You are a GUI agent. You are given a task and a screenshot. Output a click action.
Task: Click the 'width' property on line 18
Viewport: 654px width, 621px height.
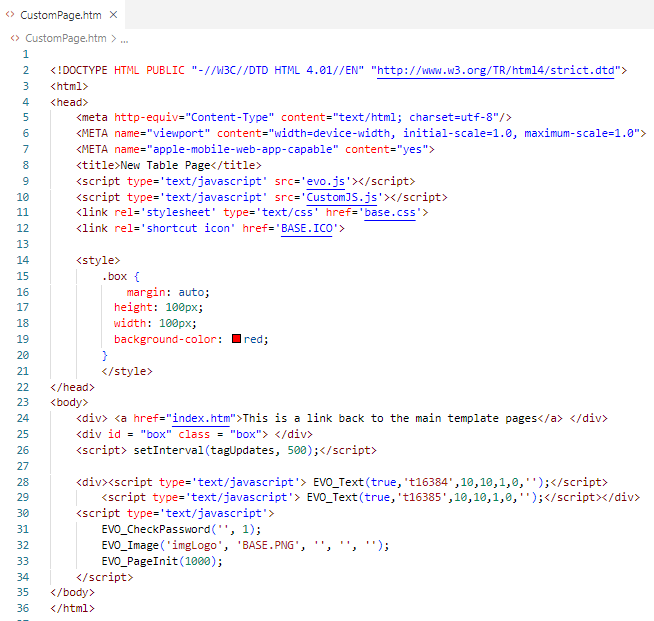click(130, 324)
